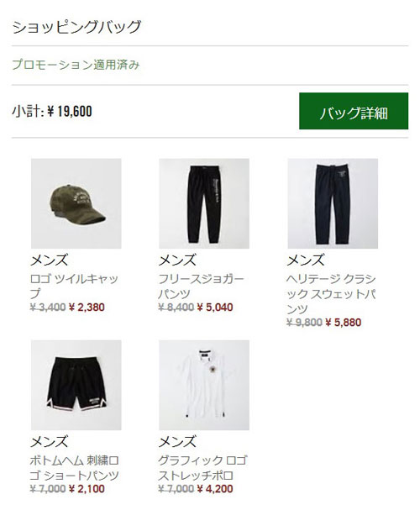Click the メンズ label above the cap name

[x=49, y=260]
